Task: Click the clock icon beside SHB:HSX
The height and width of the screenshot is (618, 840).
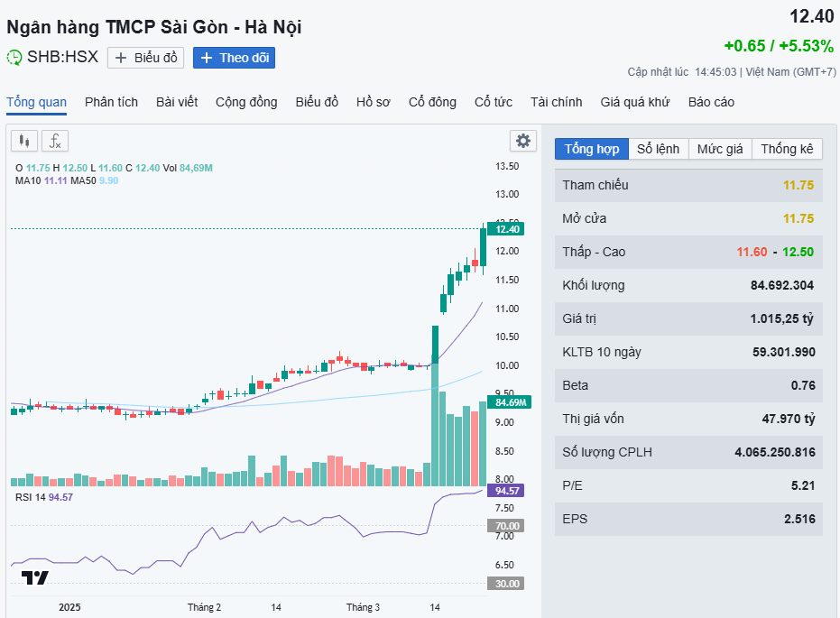Action: coord(14,58)
